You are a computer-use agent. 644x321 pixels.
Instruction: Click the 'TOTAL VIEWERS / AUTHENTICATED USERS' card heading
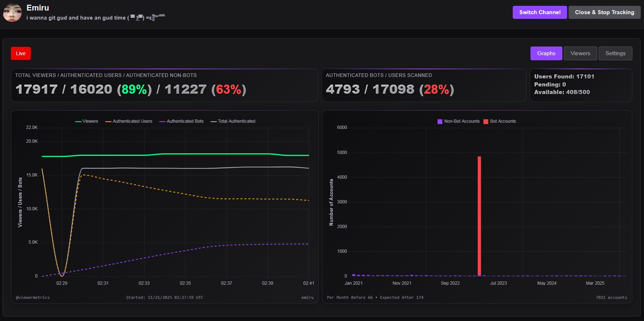coord(106,75)
